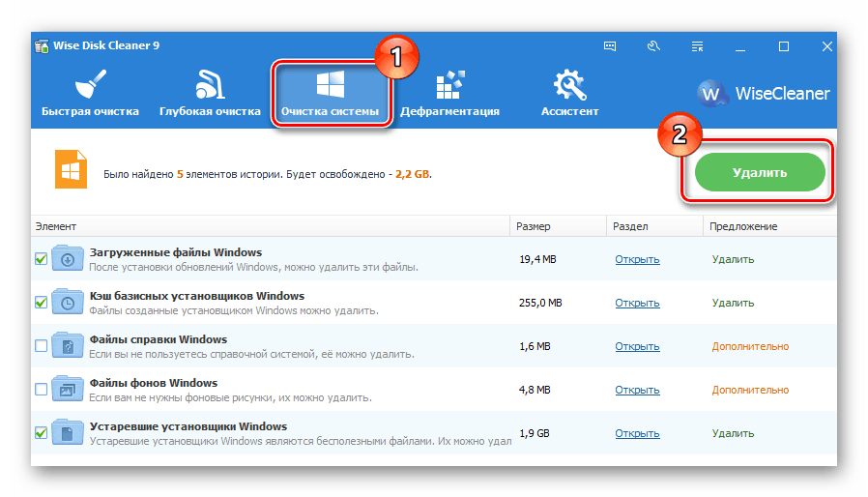The image size is (868, 497).
Task: Click the feedback chat icon in title bar
Action: click(610, 45)
